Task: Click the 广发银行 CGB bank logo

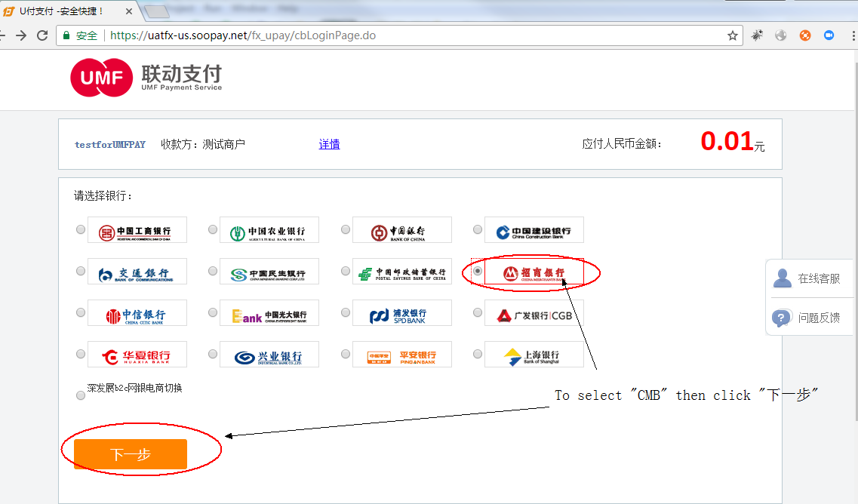Action: tap(534, 312)
